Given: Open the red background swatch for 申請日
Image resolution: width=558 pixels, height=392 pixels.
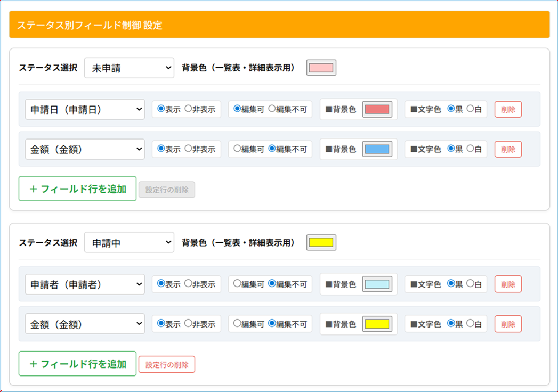Looking at the screenshot, I should tap(377, 110).
